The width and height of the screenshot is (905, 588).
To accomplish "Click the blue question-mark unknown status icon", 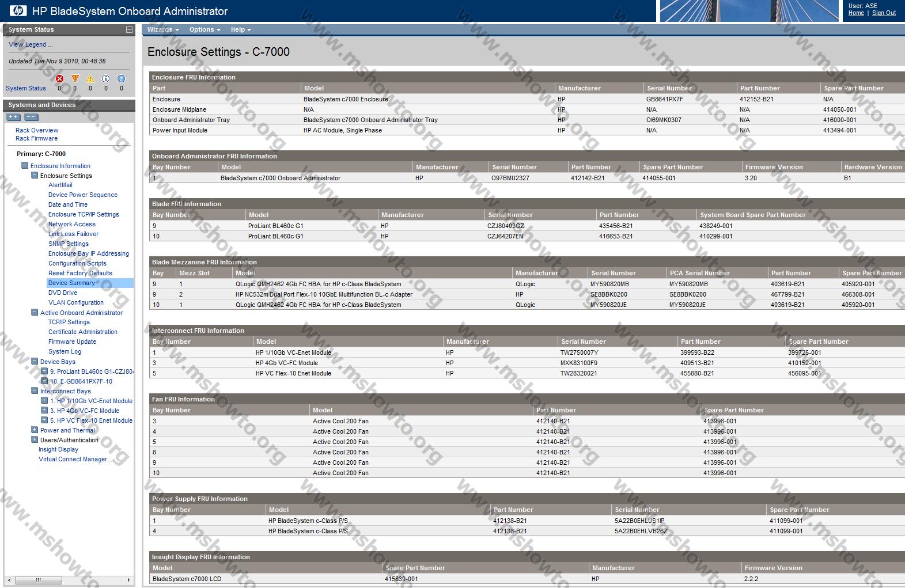I will [121, 78].
